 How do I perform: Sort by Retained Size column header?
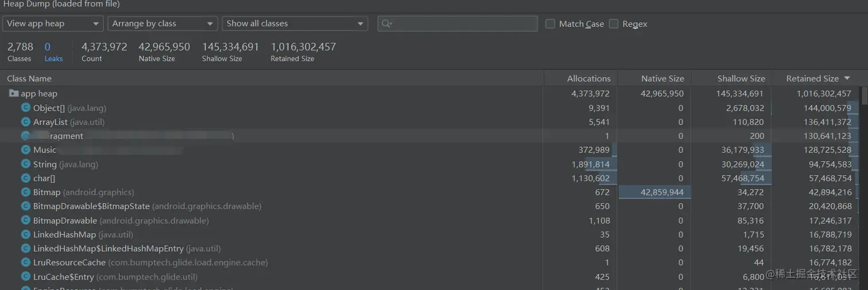[x=812, y=79]
